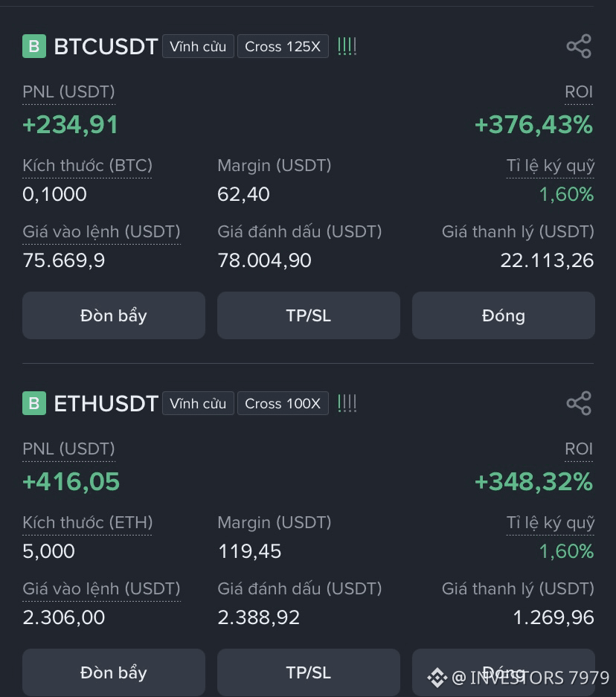This screenshot has width=616, height=697.
Task: Set TP/SL for the BTCUSDT position
Action: (309, 315)
